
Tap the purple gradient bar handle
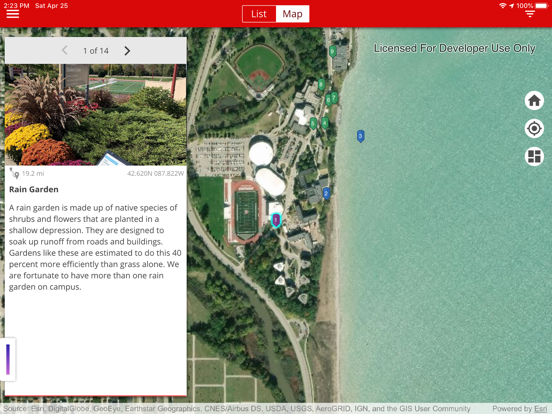8,359
